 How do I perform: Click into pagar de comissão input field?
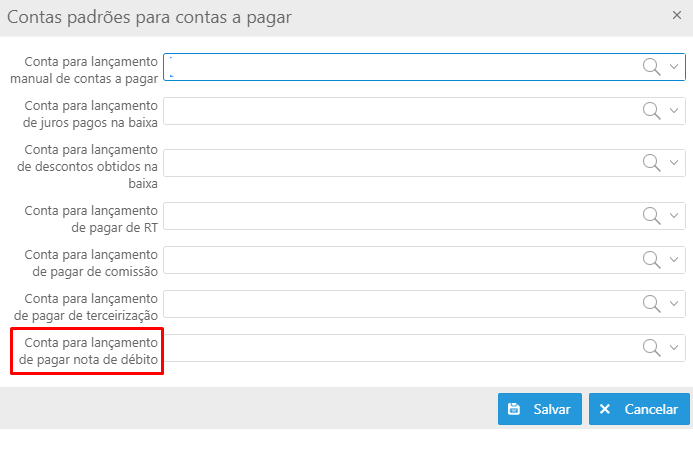pyautogui.click(x=402, y=260)
